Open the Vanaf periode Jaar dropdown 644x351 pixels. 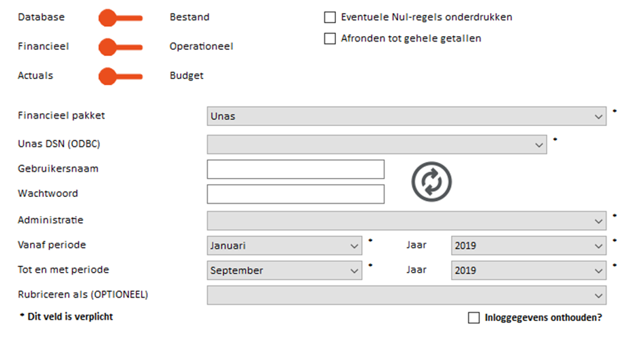529,245
